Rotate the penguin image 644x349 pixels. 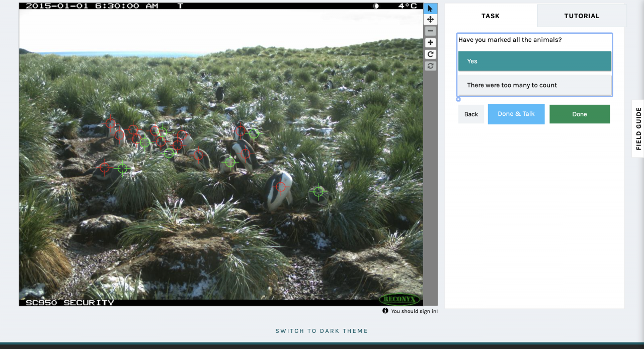430,54
